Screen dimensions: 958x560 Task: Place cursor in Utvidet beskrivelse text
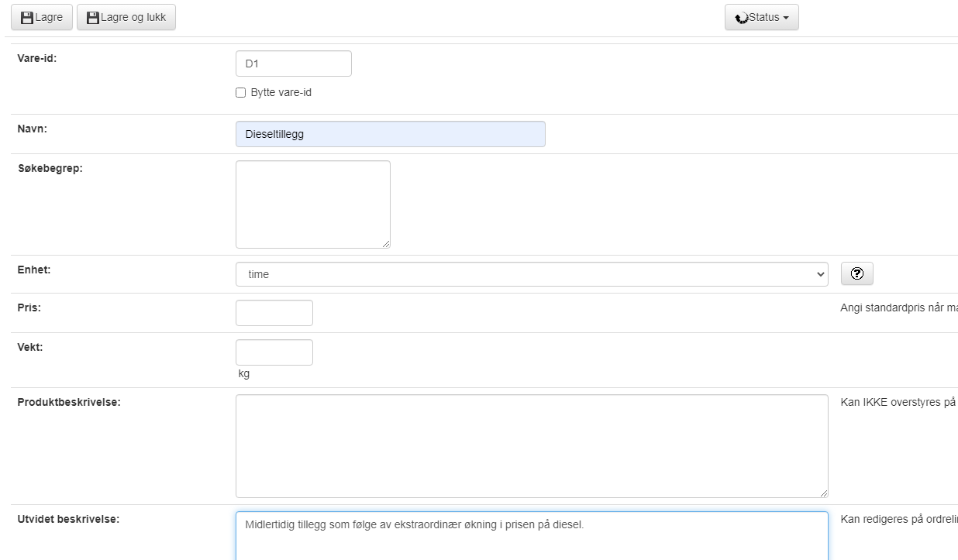532,536
